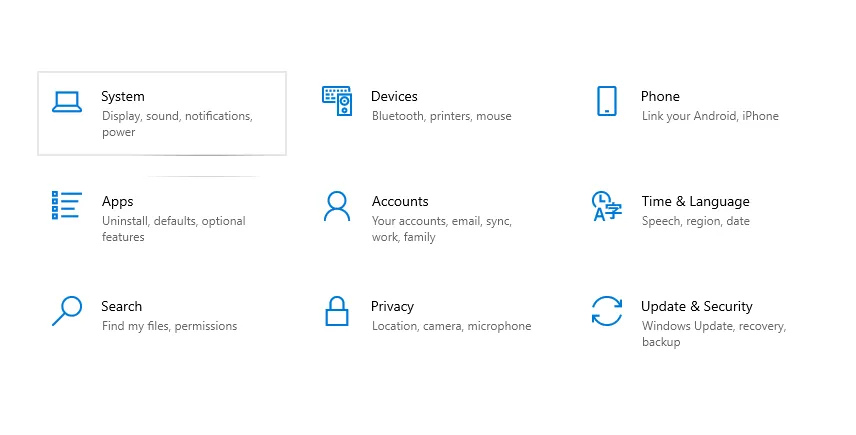Click 'Location, camera, microphone' description
This screenshot has height=435, width=856.
(x=451, y=326)
